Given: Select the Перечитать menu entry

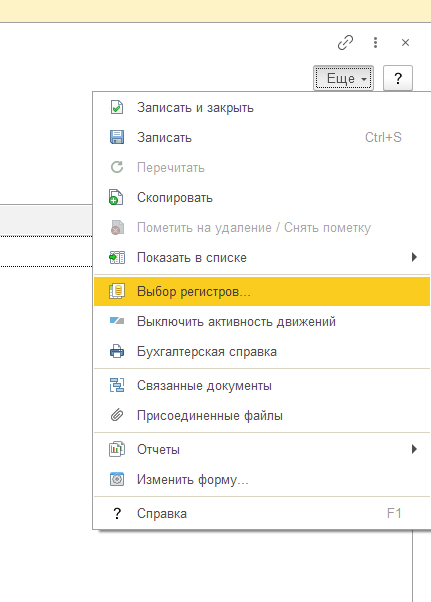Looking at the screenshot, I should [x=171, y=168].
